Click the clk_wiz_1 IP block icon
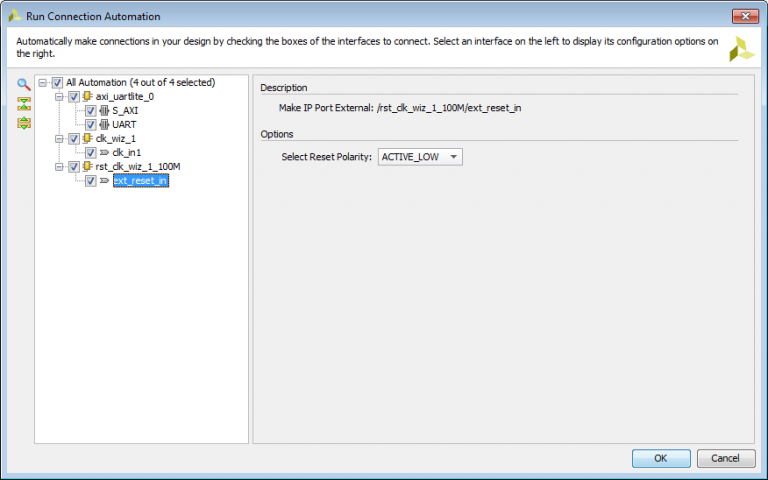Screen dimensions: 768x480 [87, 139]
